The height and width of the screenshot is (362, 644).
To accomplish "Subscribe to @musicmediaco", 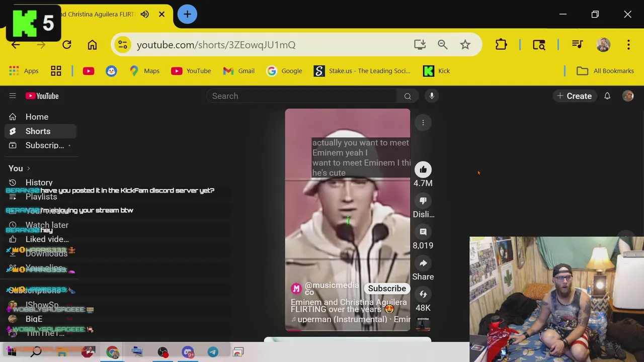I will [387, 288].
